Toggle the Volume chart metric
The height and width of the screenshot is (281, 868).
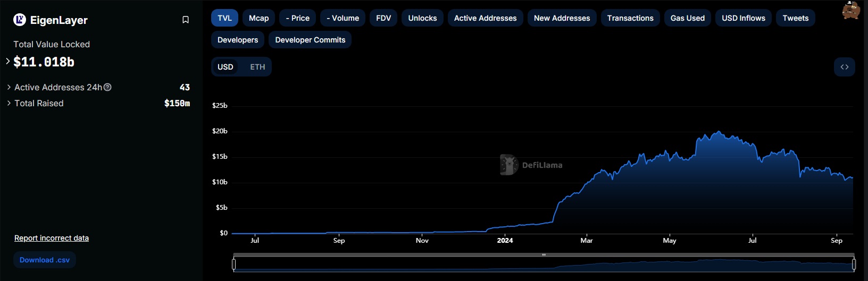pos(343,18)
